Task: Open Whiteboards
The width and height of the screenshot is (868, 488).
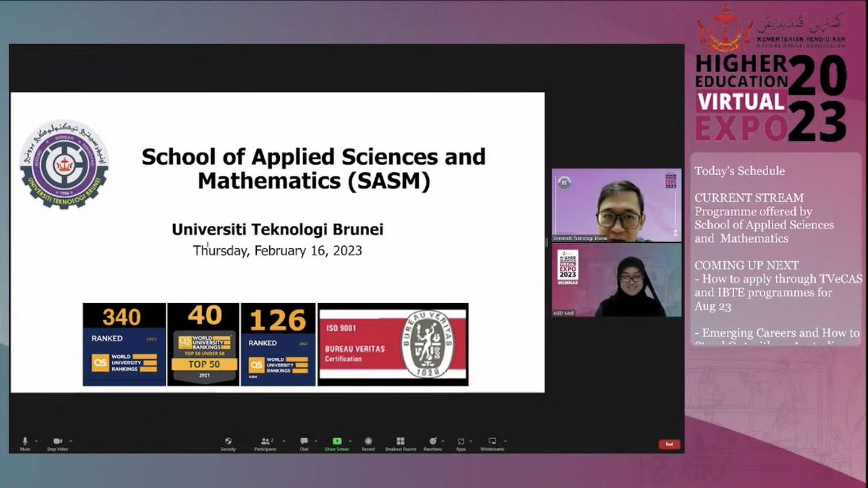Action: click(493, 443)
